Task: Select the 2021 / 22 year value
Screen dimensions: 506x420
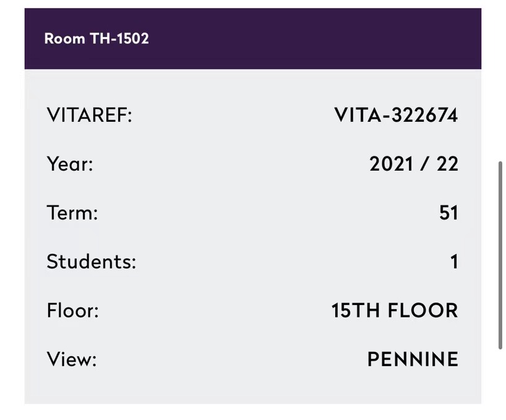Action: pos(414,164)
